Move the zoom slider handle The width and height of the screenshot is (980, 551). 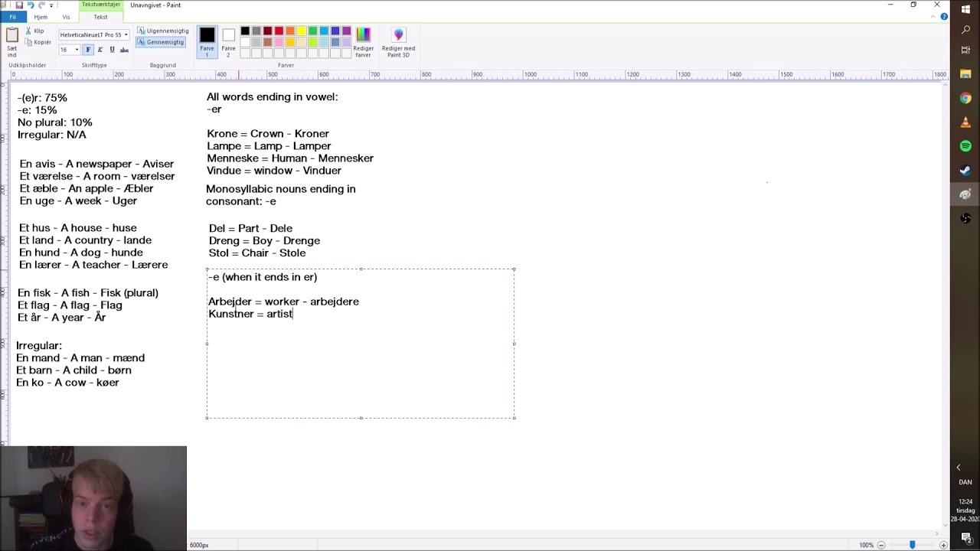(x=912, y=545)
